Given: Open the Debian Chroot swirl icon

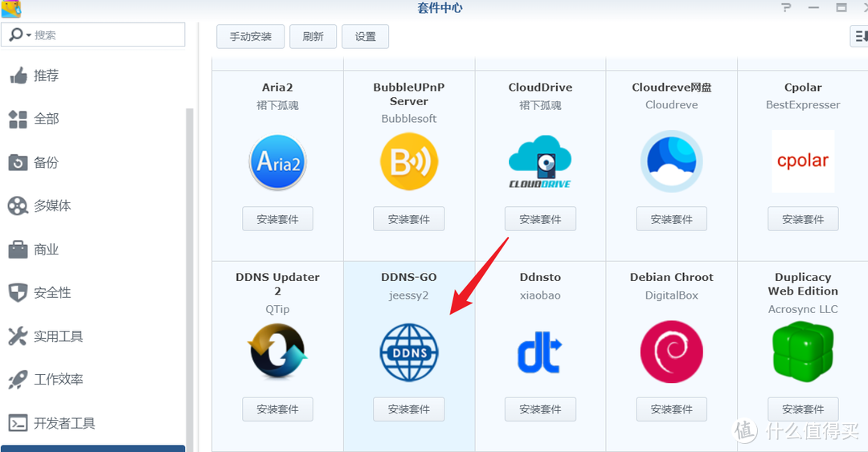Looking at the screenshot, I should click(x=671, y=352).
